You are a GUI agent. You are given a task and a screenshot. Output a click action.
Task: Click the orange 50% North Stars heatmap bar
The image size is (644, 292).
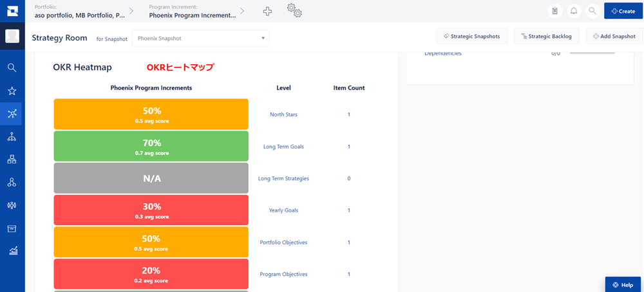coord(151,114)
